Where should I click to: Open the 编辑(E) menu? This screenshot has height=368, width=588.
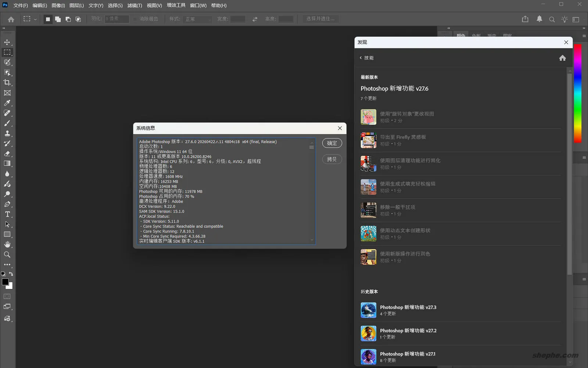[40, 6]
